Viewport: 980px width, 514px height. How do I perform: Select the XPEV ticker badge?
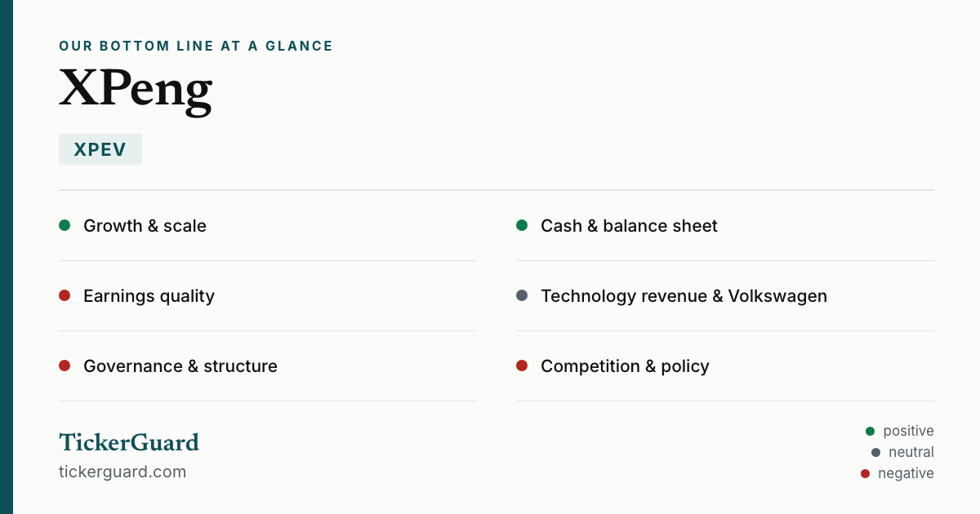(100, 149)
